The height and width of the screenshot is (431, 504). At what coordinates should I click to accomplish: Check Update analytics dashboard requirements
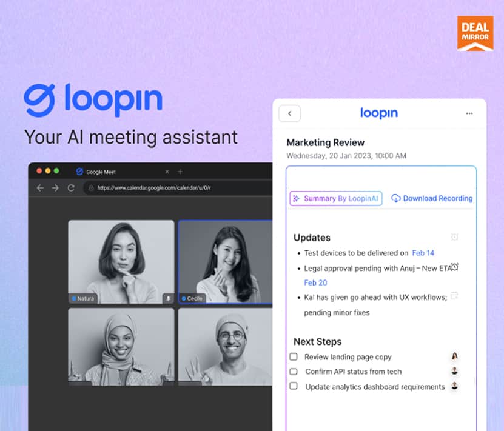[x=294, y=386]
